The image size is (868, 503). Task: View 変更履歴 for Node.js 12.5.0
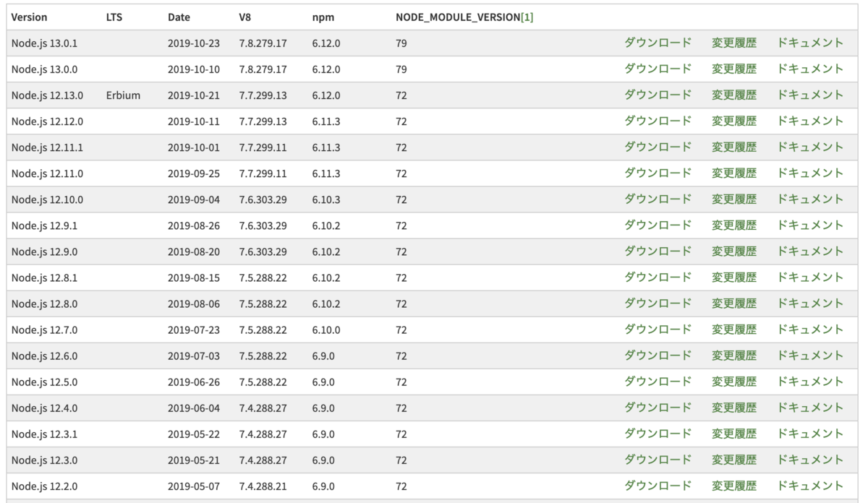coord(734,381)
